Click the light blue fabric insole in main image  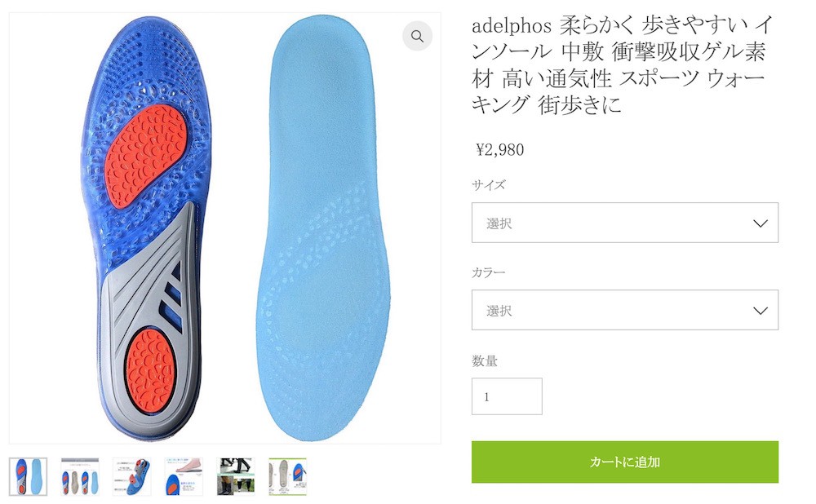coord(322,229)
